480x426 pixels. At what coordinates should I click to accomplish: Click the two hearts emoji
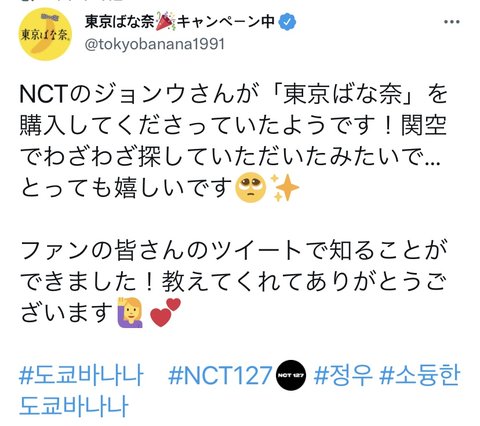pyautogui.click(x=165, y=312)
